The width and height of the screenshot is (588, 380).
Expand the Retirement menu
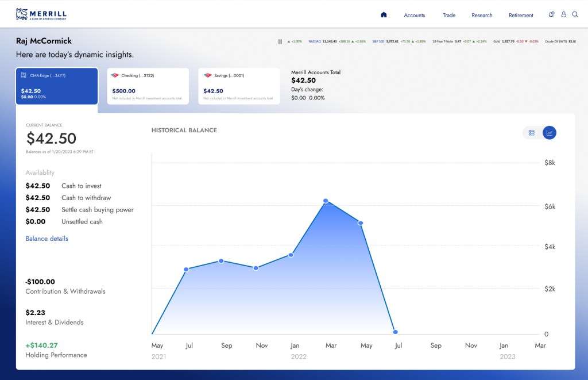521,16
